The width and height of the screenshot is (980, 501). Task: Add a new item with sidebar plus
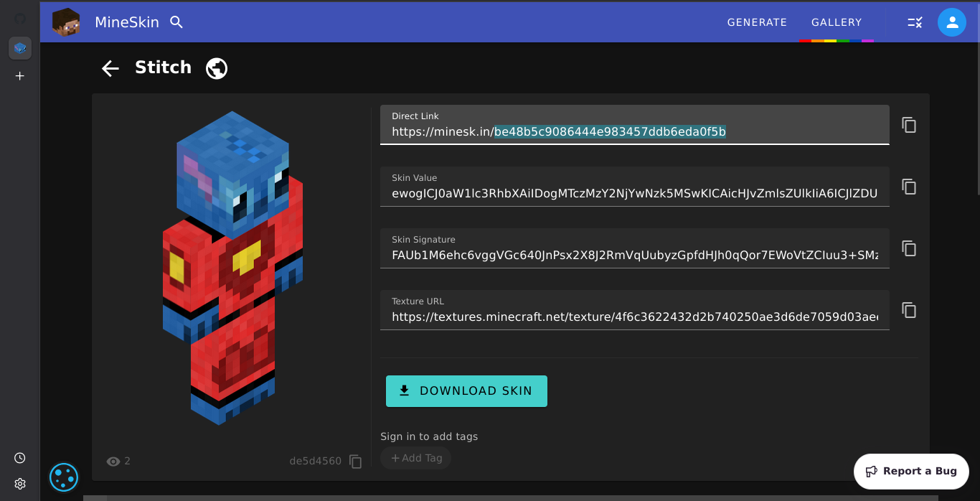[20, 75]
